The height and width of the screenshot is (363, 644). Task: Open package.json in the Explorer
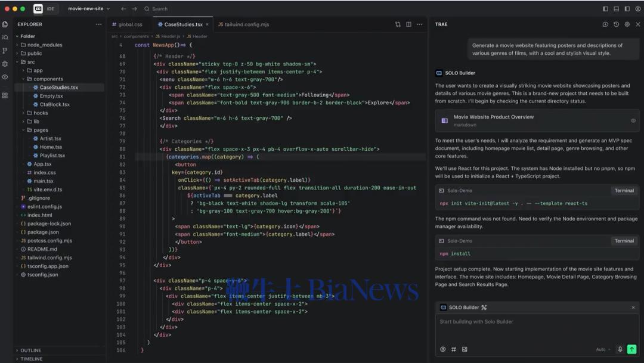(43, 232)
